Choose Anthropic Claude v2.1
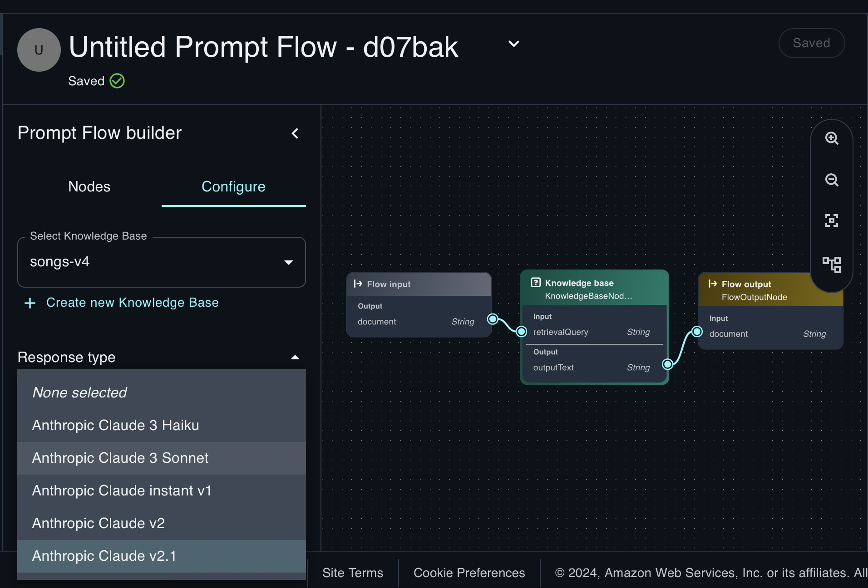The image size is (868, 588). 162,556
